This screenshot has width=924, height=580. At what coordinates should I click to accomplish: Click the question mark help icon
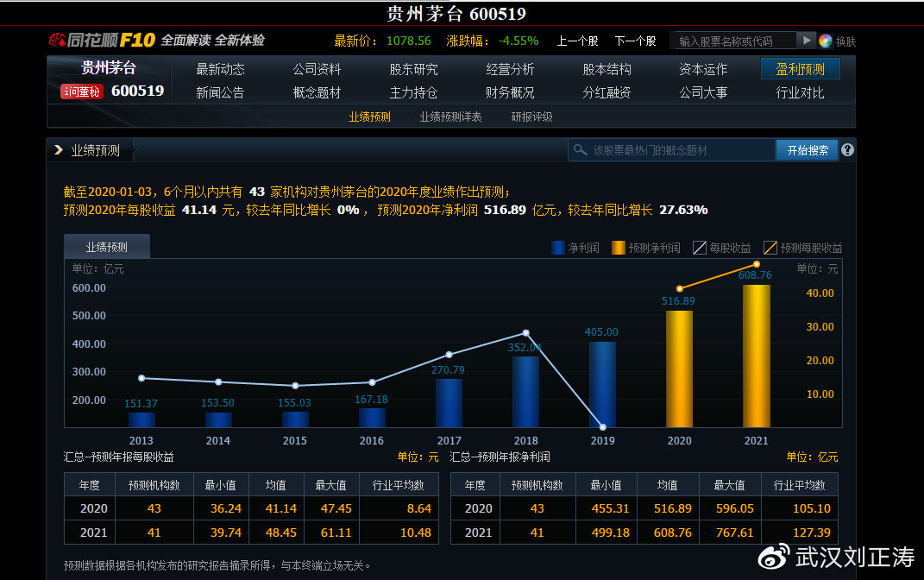tap(846, 149)
